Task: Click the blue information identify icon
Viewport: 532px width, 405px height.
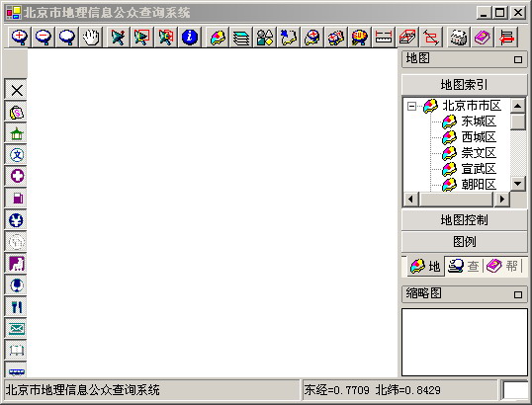Action: click(190, 37)
